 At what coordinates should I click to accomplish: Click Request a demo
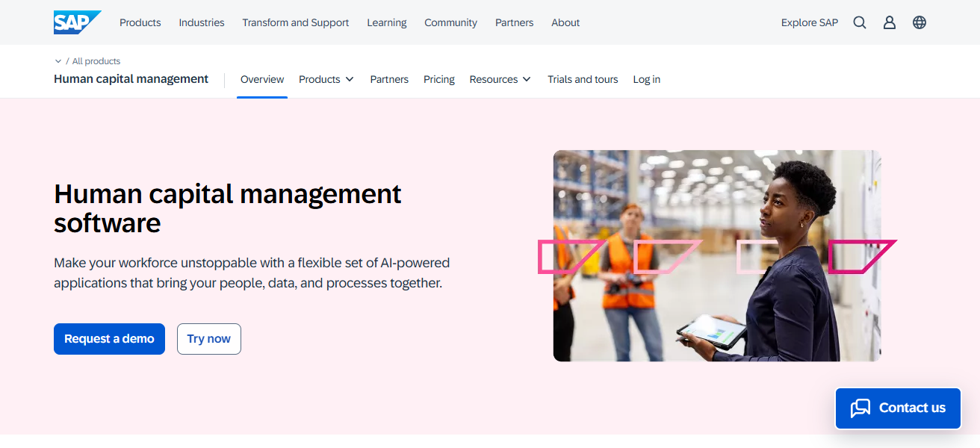point(109,338)
